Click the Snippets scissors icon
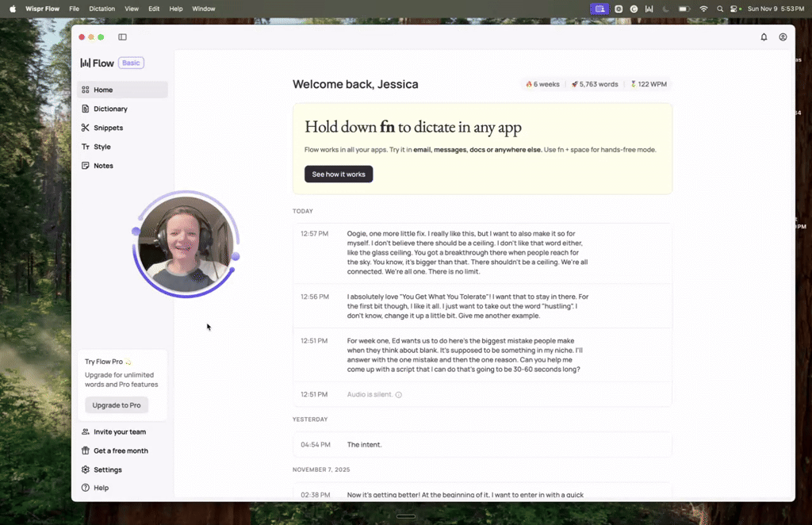Viewport: 812px width, 525px height. (86, 128)
